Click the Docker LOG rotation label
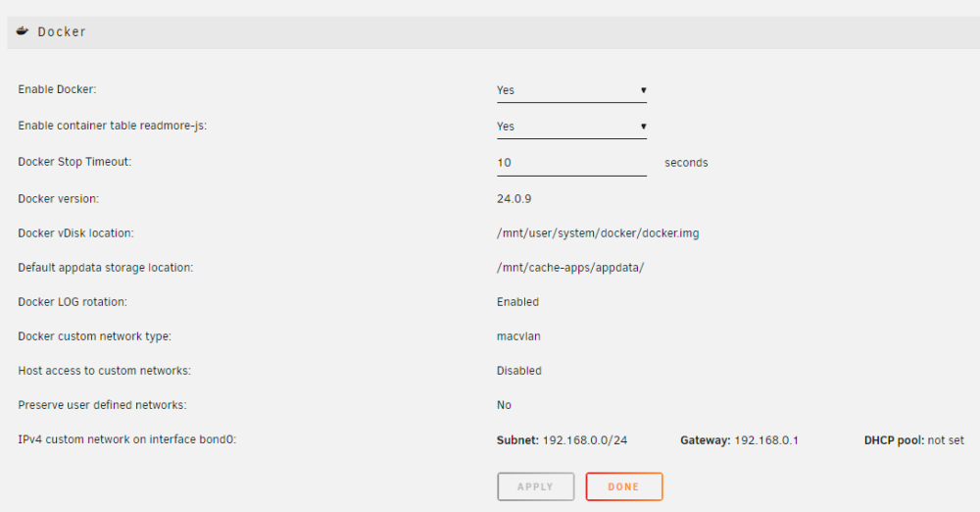The width and height of the screenshot is (980, 512). 73,302
